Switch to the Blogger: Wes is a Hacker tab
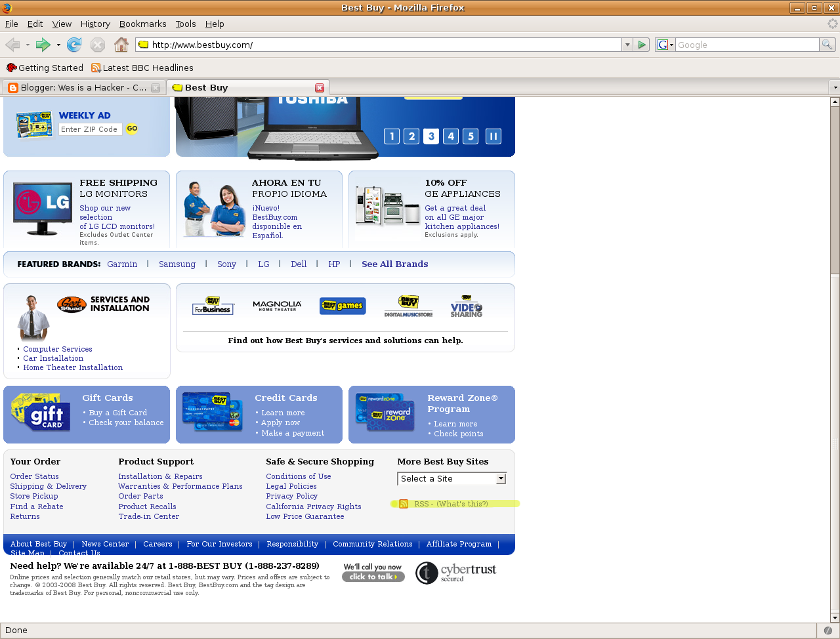The height and width of the screenshot is (639, 840). 83,88
